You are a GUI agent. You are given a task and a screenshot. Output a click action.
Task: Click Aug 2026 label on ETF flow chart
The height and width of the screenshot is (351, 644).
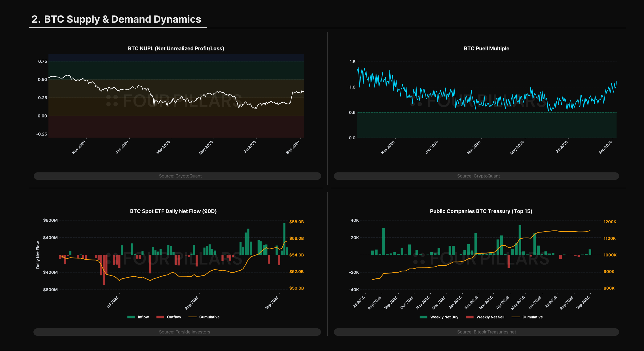pyautogui.click(x=192, y=303)
